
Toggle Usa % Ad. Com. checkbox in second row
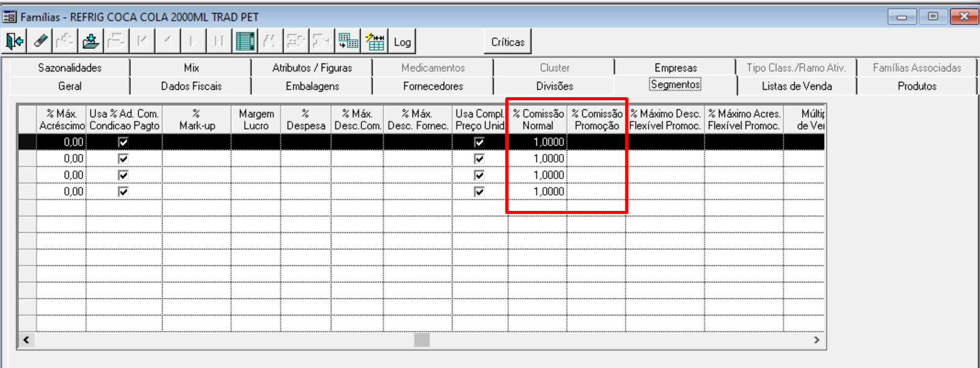(x=124, y=158)
